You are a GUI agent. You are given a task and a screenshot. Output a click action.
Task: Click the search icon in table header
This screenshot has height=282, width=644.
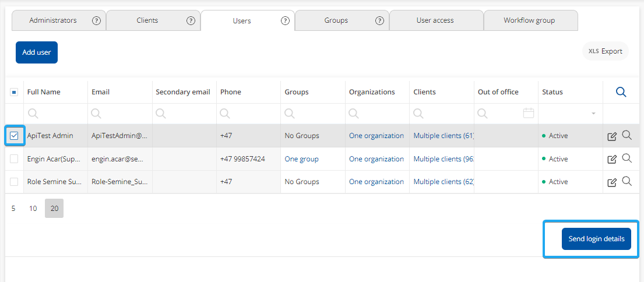pos(621,92)
